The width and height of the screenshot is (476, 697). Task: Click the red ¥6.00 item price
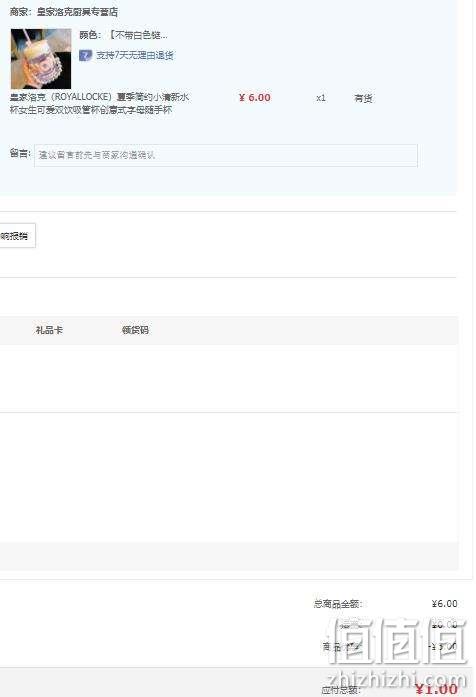(x=255, y=97)
